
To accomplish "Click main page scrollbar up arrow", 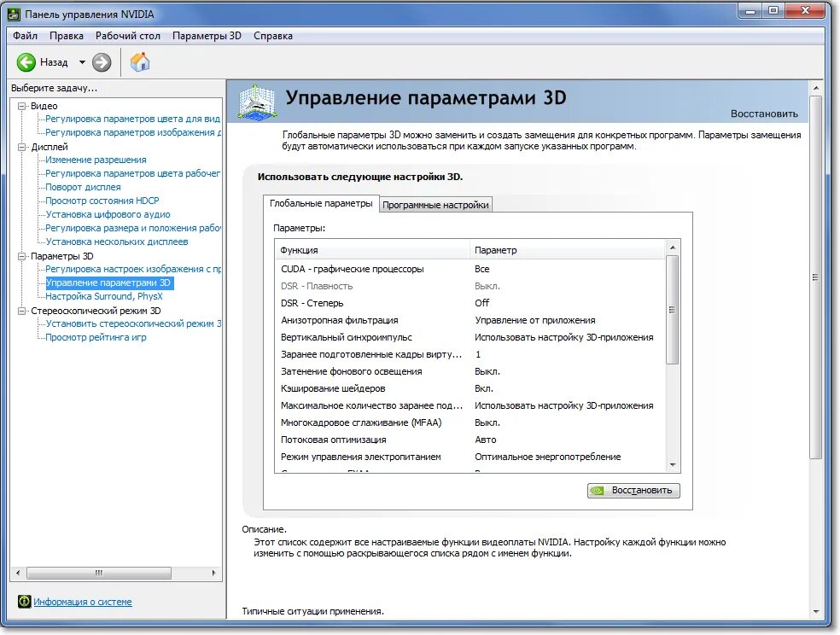I will tap(816, 88).
